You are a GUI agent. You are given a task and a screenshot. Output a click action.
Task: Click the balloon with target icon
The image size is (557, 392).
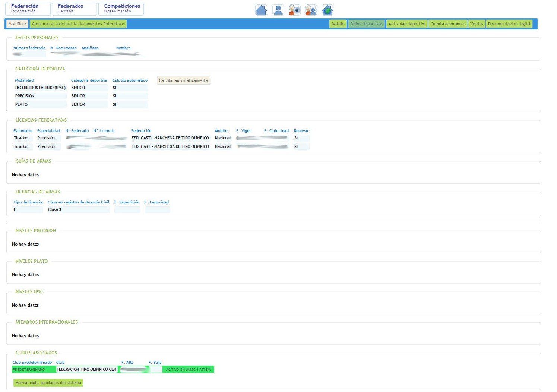point(294,10)
